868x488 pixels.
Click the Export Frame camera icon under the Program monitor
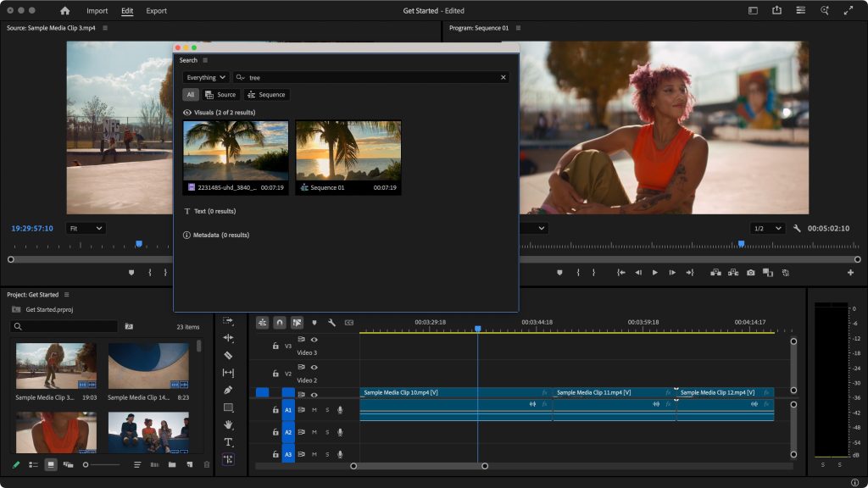pos(751,272)
